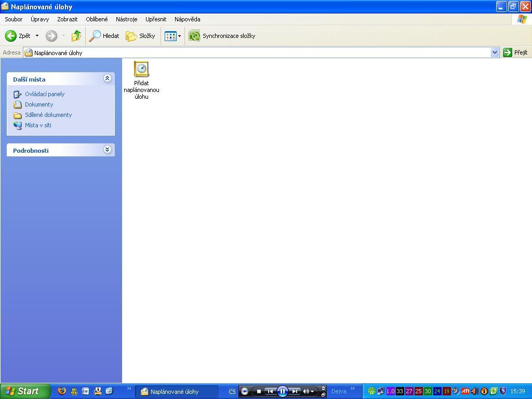Click blue 24 tray indicator
The width and height of the screenshot is (532, 399).
point(437,391)
